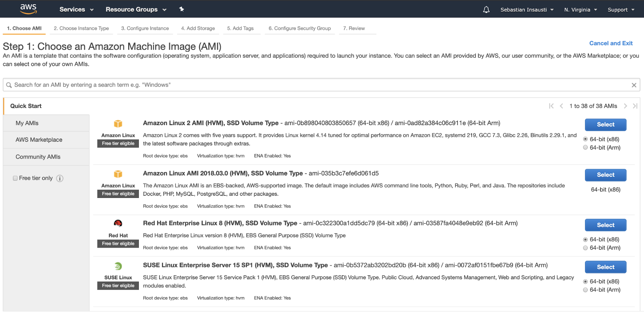Click the Red Hat logo icon
The height and width of the screenshot is (315, 644).
pos(118,223)
